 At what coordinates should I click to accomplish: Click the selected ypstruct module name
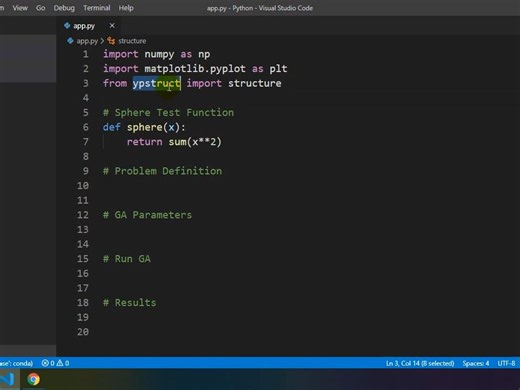pos(157,83)
